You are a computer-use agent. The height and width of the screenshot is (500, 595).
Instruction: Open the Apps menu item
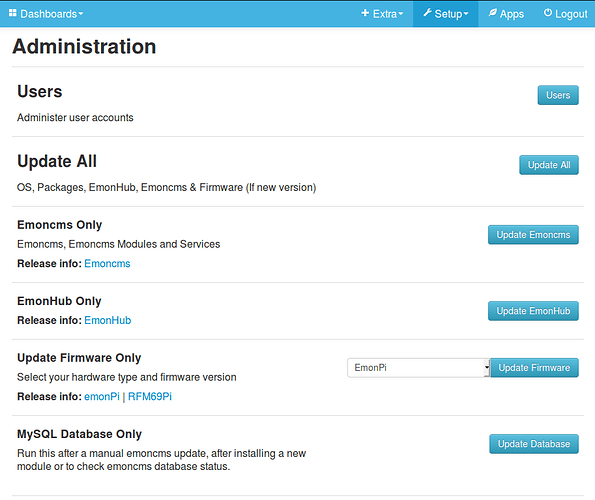[x=506, y=14]
